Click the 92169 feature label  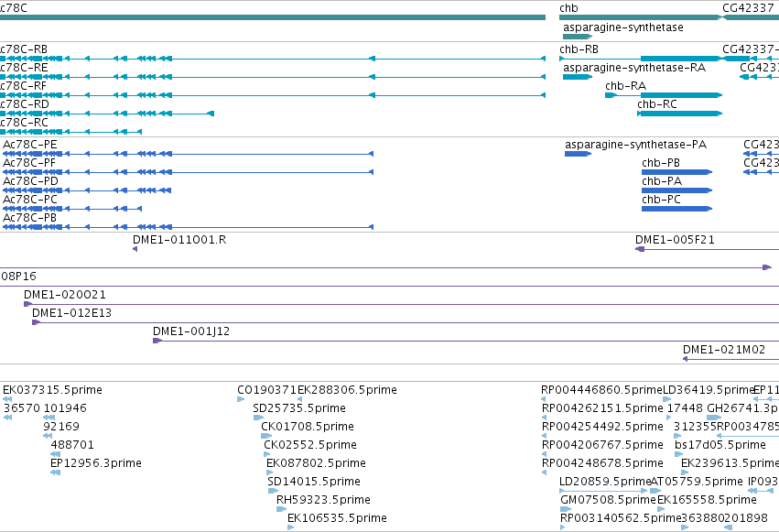click(61, 426)
